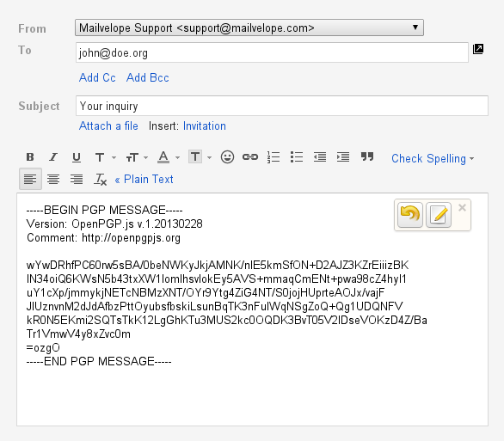This screenshot has height=441, width=504.
Task: Click the Subject input field
Action: pyautogui.click(x=282, y=106)
